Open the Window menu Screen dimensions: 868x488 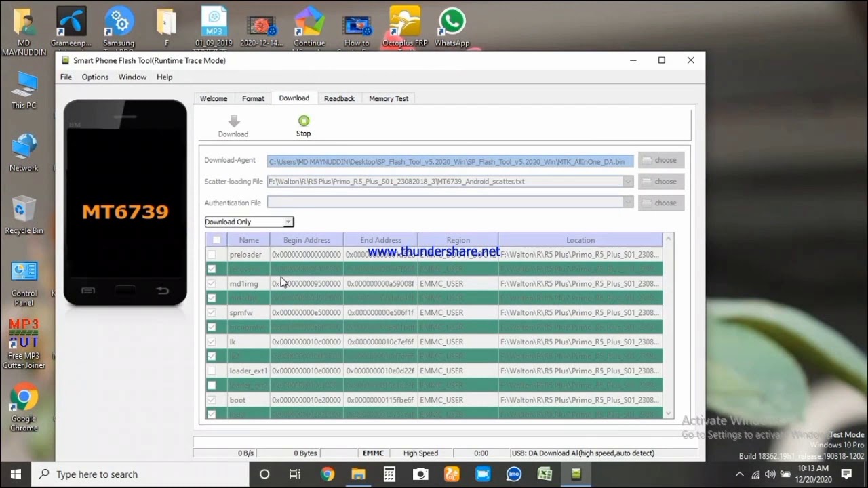point(132,77)
